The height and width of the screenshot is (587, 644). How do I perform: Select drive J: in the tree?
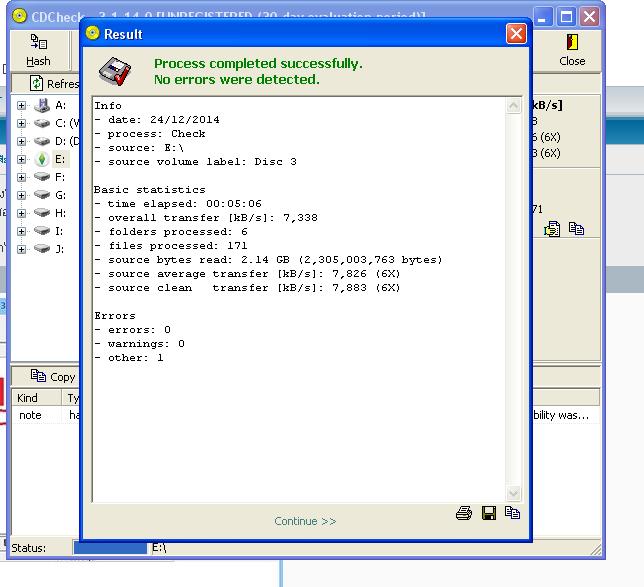click(60, 249)
